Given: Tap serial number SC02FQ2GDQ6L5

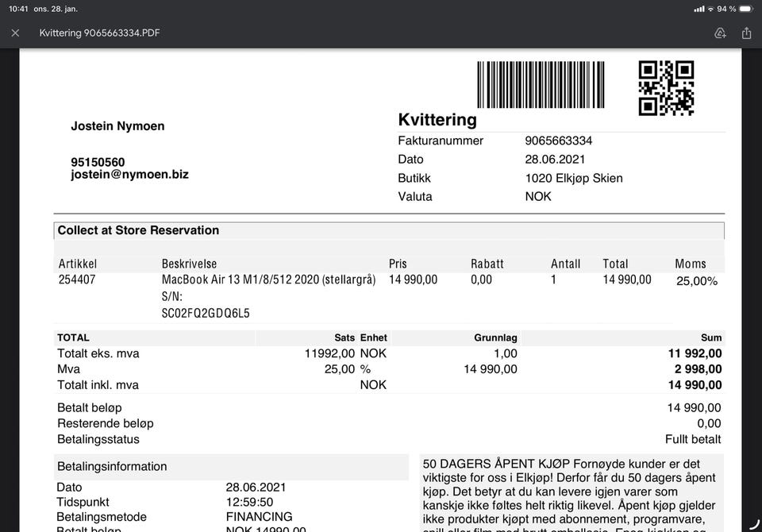Looking at the screenshot, I should (x=206, y=313).
